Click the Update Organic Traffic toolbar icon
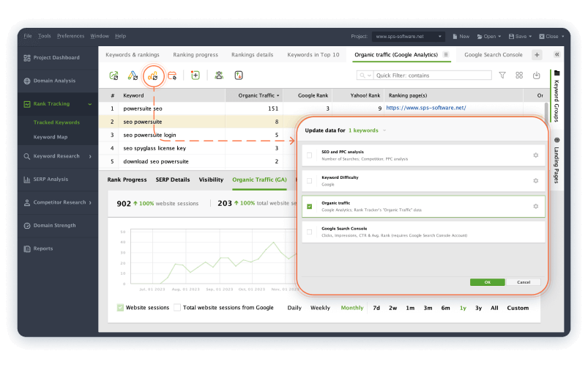The image size is (588, 365). 153,76
